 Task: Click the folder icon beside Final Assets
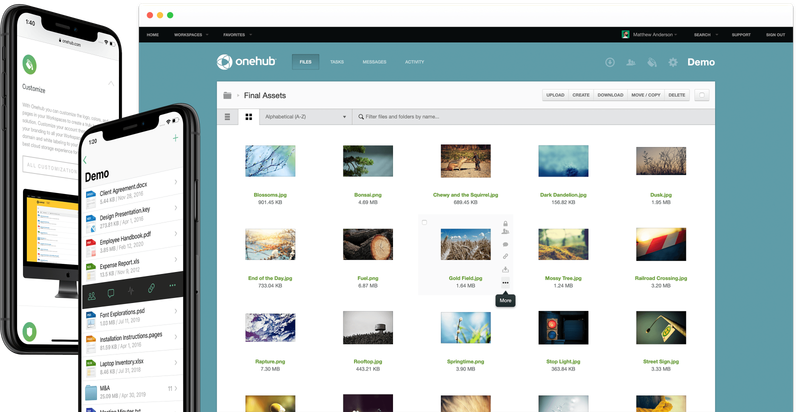point(228,95)
